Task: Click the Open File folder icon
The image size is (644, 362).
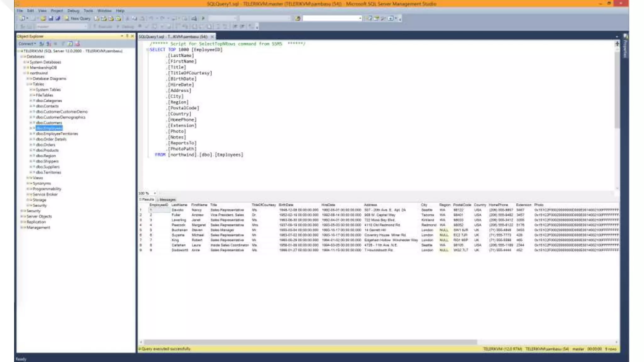Action: coord(43,19)
